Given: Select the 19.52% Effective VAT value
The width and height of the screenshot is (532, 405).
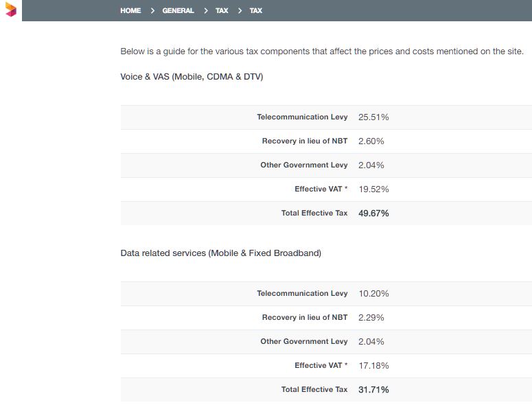Looking at the screenshot, I should pyautogui.click(x=373, y=189).
